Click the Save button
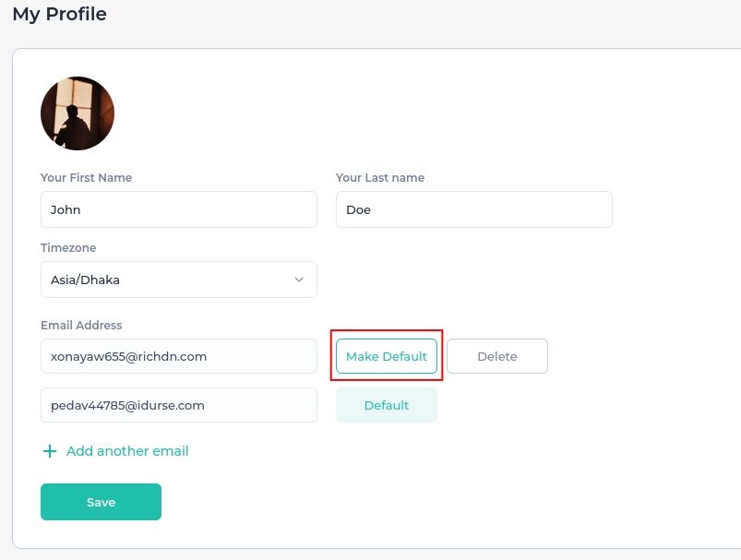The width and height of the screenshot is (741, 560). pos(102,502)
